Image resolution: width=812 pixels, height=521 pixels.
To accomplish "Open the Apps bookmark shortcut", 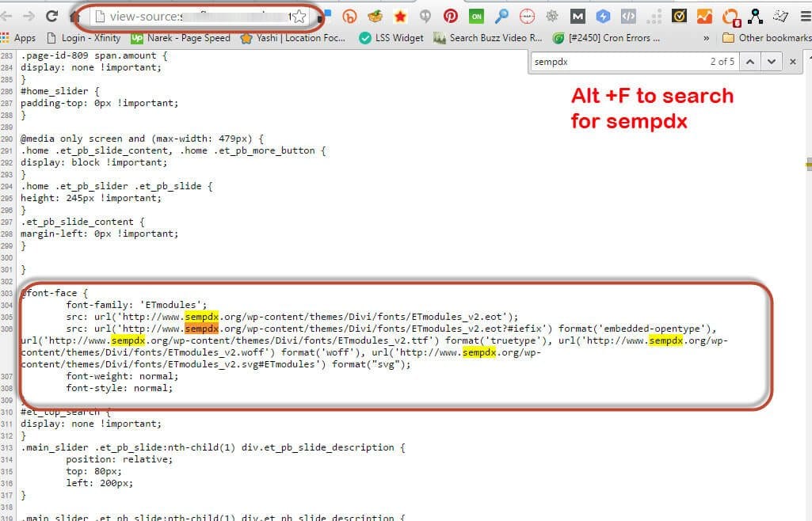I will 23,37.
